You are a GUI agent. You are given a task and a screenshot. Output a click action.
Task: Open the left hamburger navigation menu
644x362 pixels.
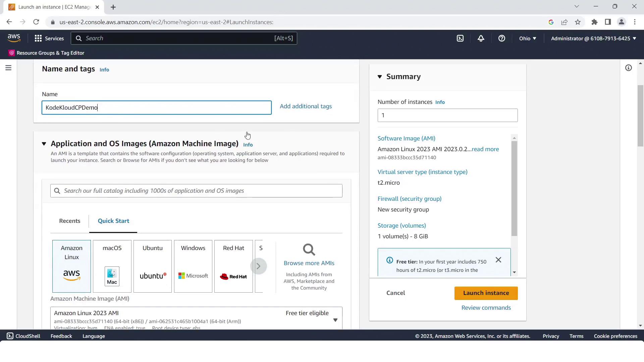(x=8, y=68)
